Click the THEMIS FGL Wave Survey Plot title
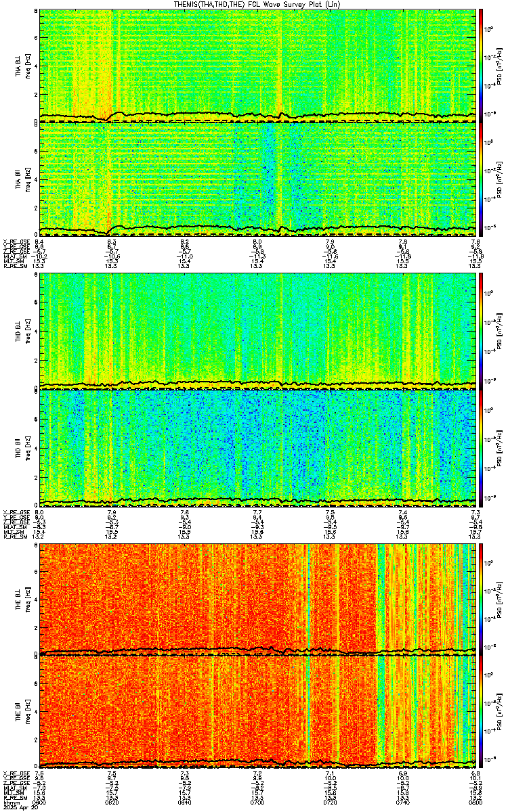 pos(257,5)
